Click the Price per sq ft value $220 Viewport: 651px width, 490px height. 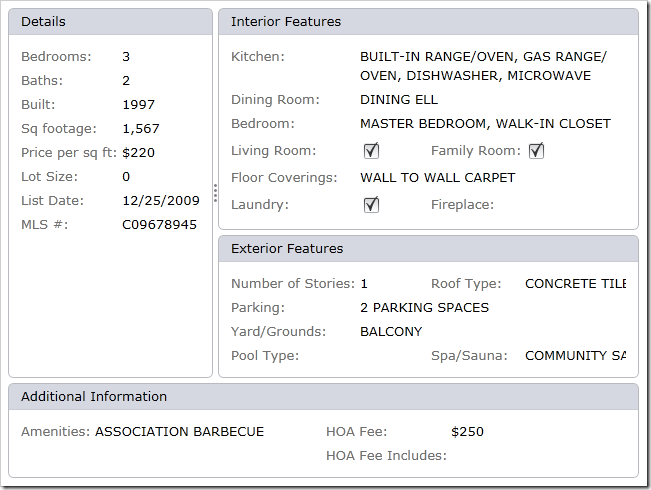(138, 153)
